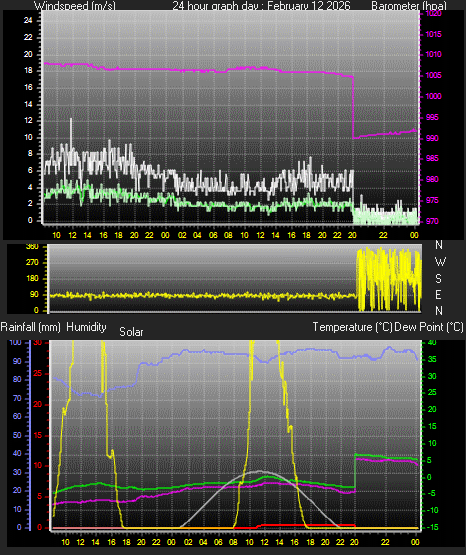Click the 'Rainfall (mm)' label
466x555 pixels.
click(x=30, y=327)
